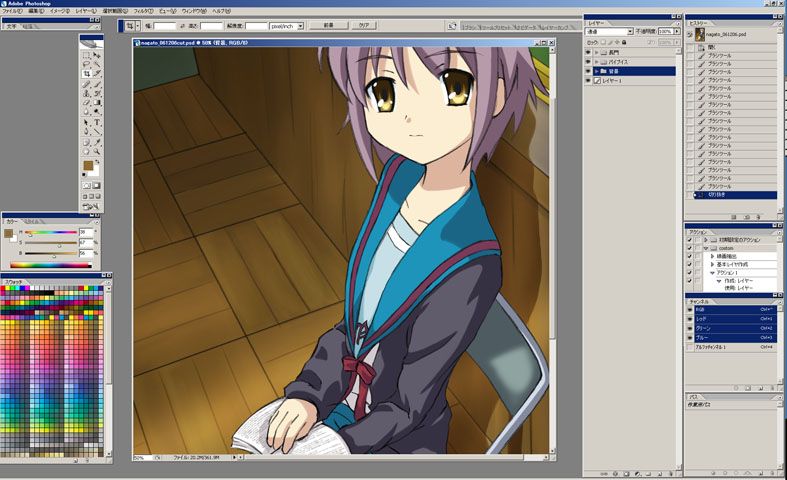Viewport: 787px width, 480px height.
Task: Hide the レイヤー1 layer
Action: (588, 80)
